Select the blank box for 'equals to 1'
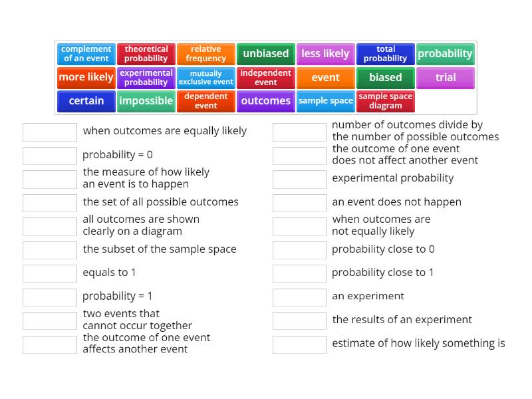Screen dimensions: 532x399 [50, 273]
